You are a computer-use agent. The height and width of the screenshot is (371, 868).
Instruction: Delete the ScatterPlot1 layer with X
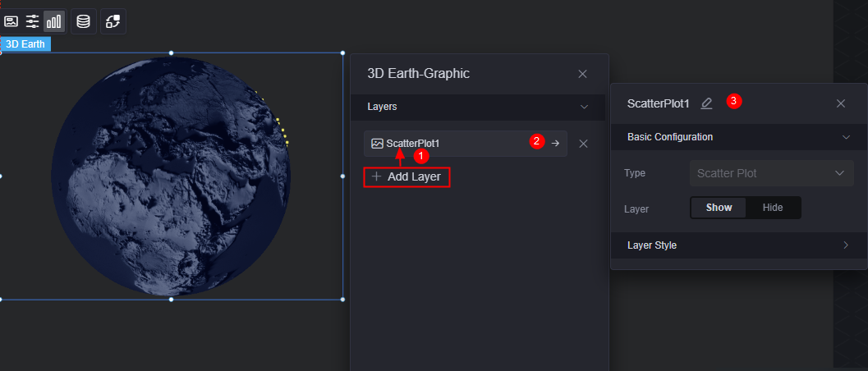583,144
